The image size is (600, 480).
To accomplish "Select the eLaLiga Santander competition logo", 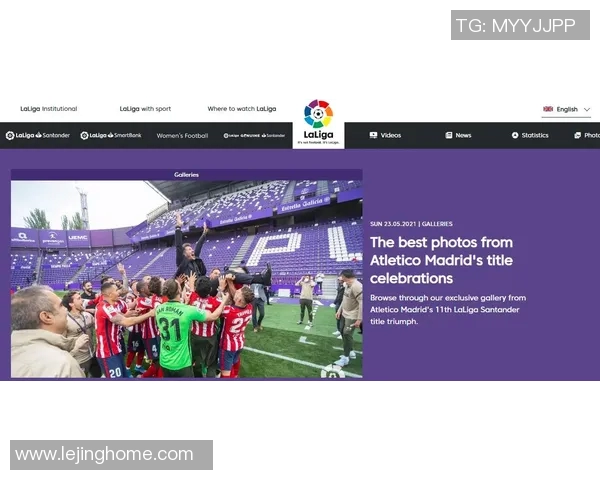I will pos(254,136).
